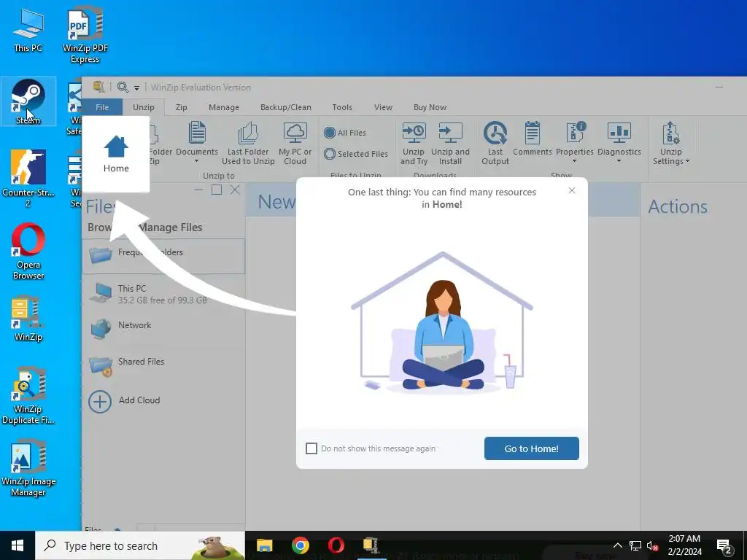Show hidden system tray icons
The height and width of the screenshot is (560, 747).
click(617, 545)
